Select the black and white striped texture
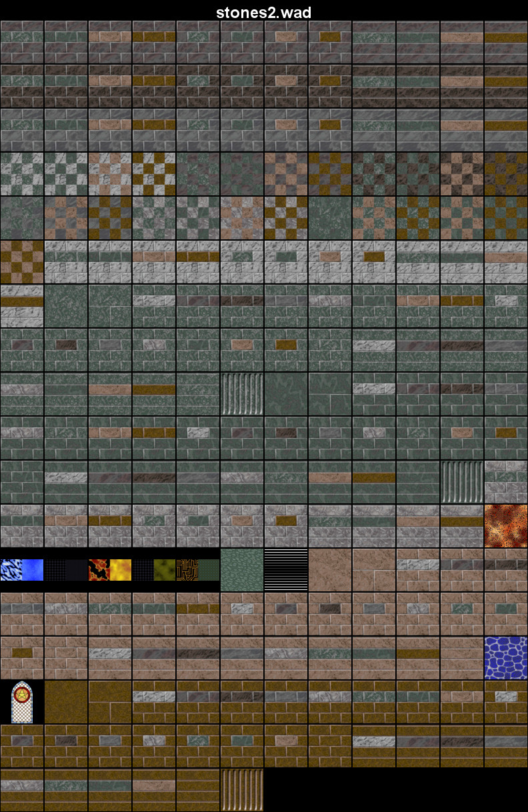 [286, 570]
